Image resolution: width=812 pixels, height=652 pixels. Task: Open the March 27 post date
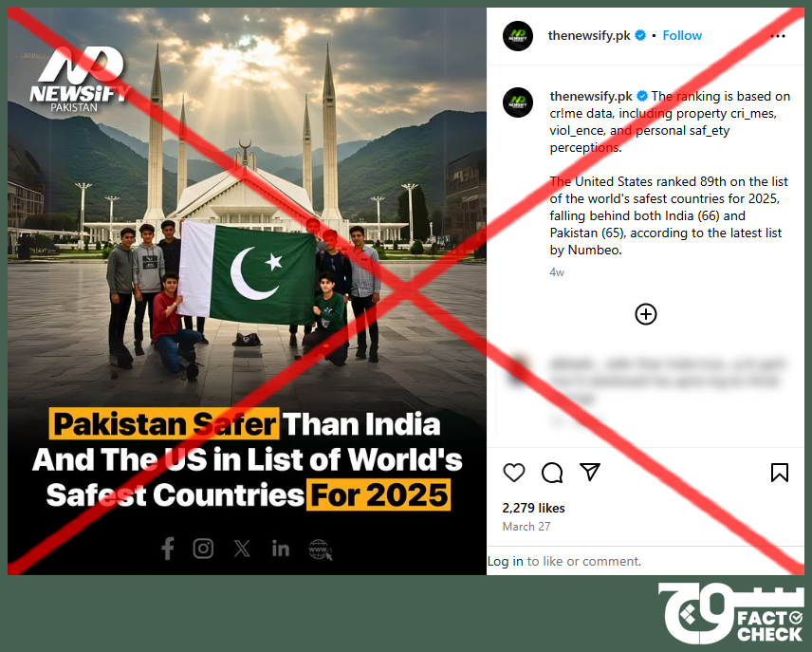526,527
